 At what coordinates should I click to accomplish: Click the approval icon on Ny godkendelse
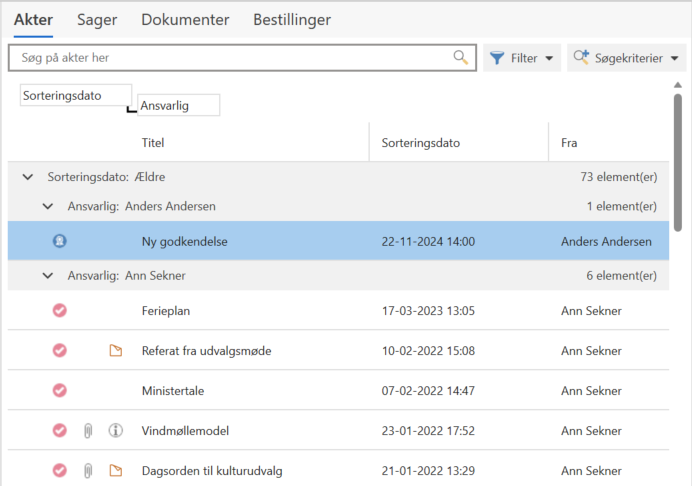(59, 241)
